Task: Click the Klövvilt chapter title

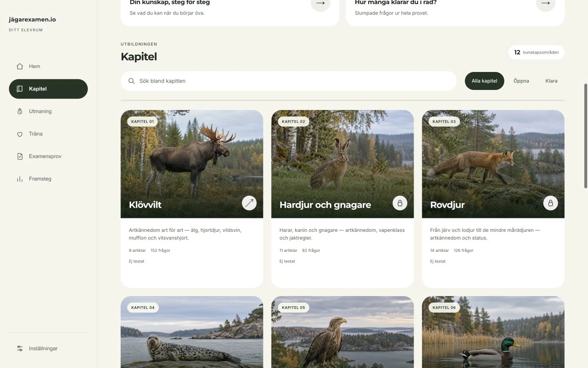Action: (x=145, y=205)
